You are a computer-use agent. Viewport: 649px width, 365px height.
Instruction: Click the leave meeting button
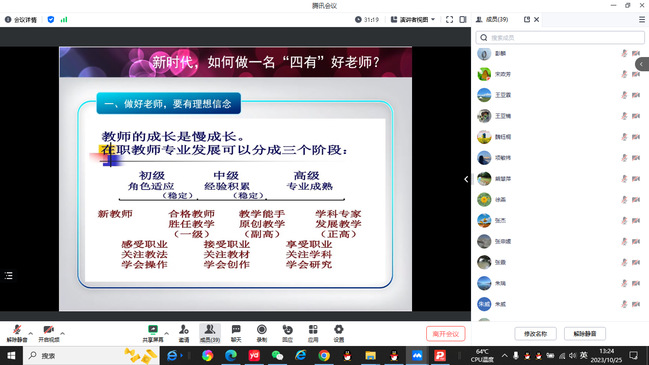445,334
